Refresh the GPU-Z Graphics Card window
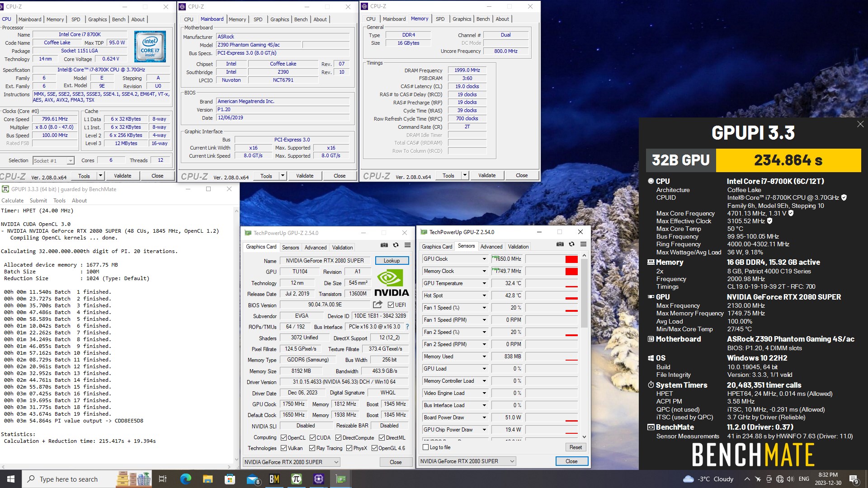 click(396, 245)
